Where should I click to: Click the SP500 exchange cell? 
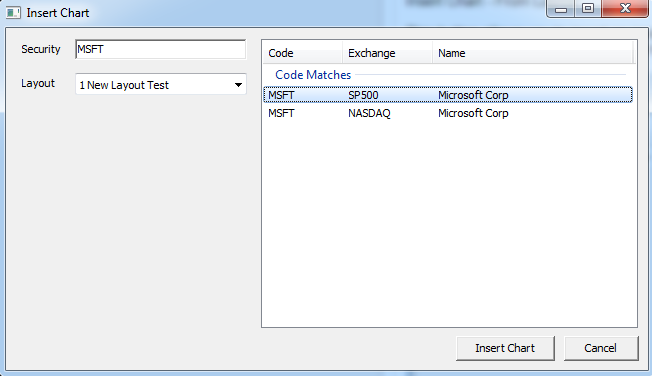coord(363,95)
